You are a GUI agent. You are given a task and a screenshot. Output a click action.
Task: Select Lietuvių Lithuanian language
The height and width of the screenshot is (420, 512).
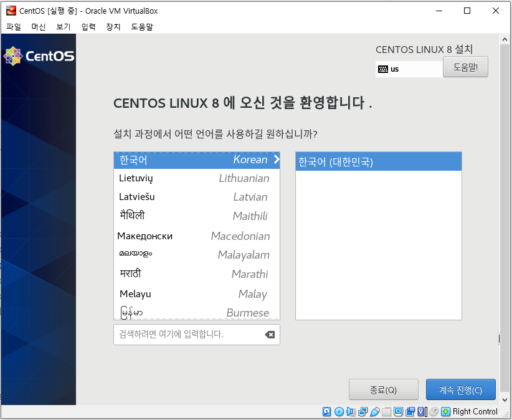[x=197, y=178]
